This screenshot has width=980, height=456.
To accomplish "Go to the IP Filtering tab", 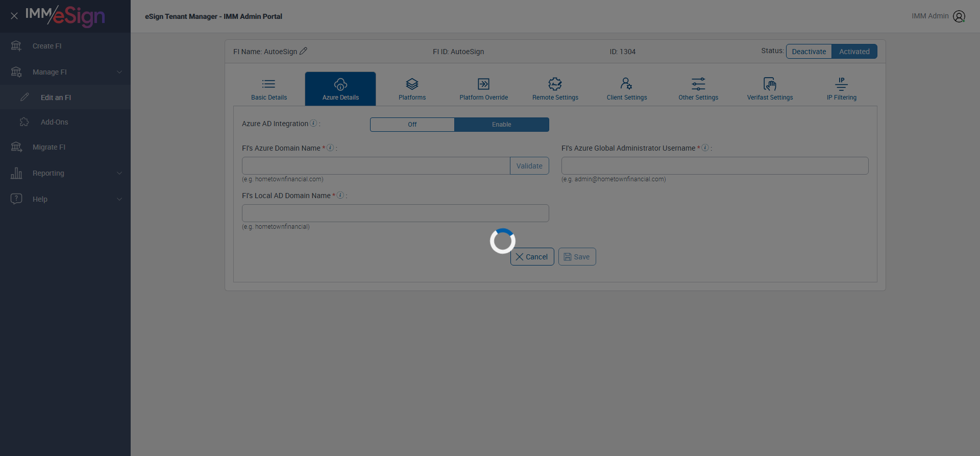I will pyautogui.click(x=842, y=89).
